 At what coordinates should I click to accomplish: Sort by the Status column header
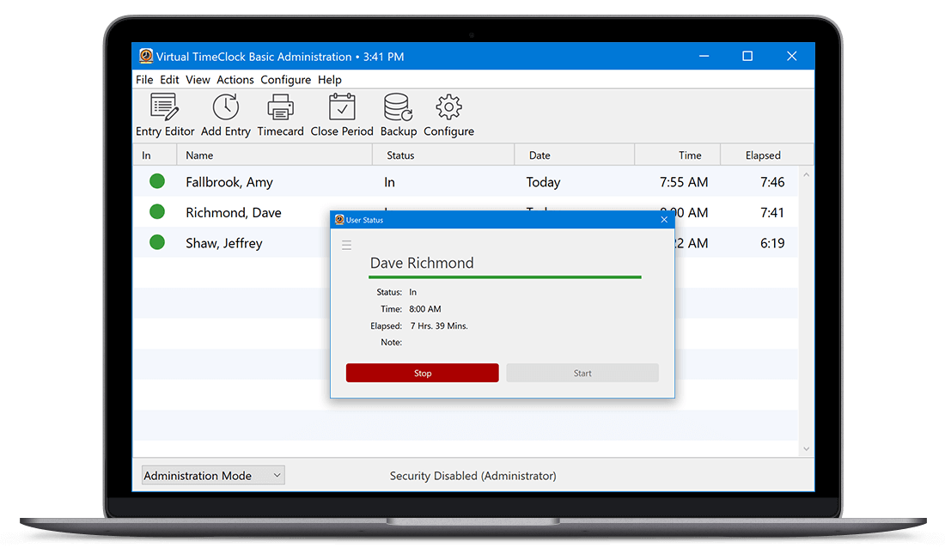[x=443, y=155]
